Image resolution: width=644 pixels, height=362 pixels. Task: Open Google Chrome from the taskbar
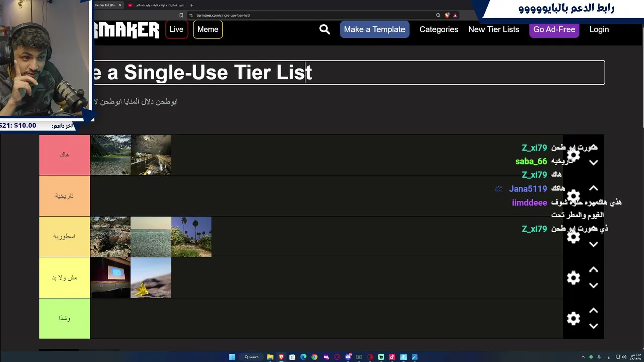pos(314,357)
